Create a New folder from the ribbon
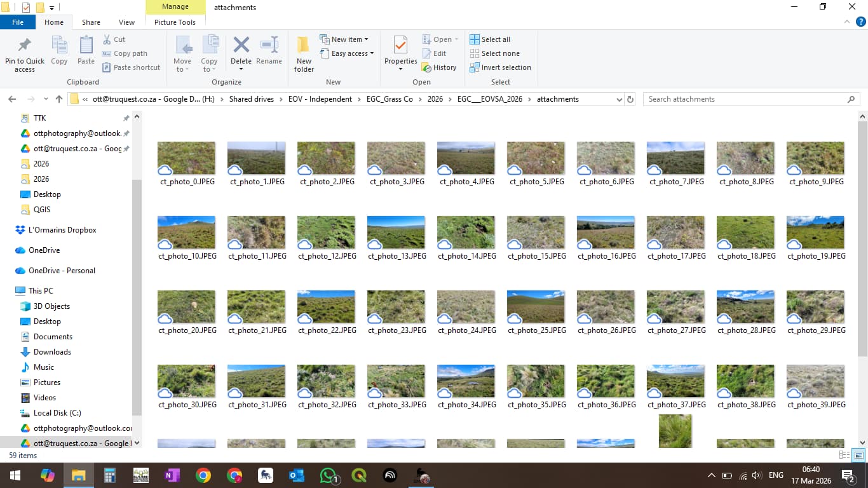The width and height of the screenshot is (868, 488). 304,53
